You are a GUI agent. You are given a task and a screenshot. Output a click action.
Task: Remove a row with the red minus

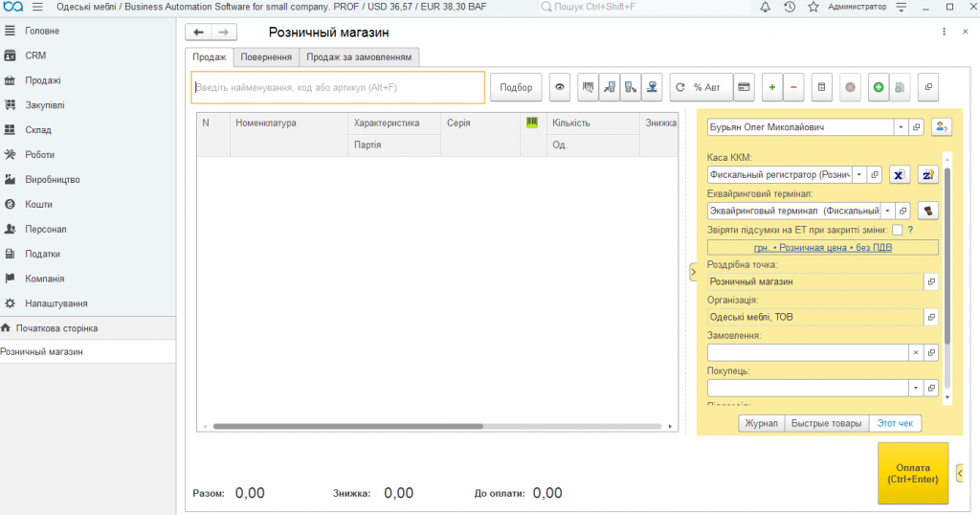point(793,87)
